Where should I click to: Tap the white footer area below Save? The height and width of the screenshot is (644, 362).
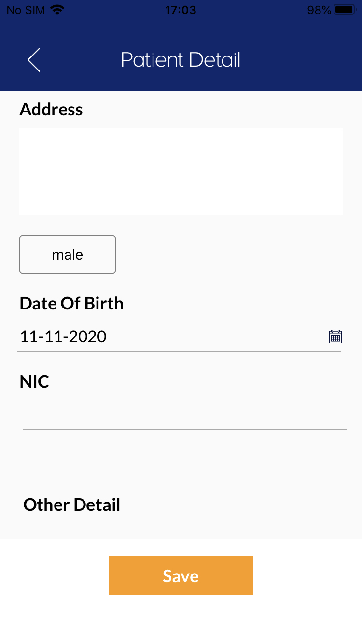pyautogui.click(x=181, y=620)
